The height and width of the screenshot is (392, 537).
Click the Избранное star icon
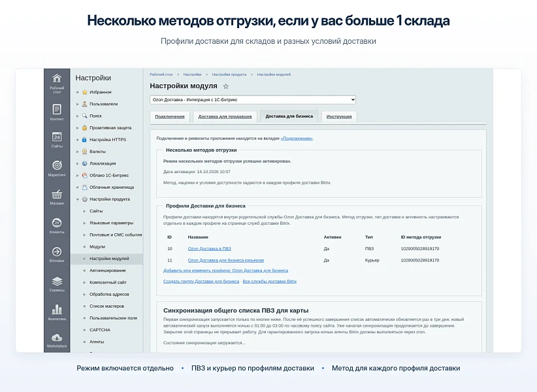(84, 92)
